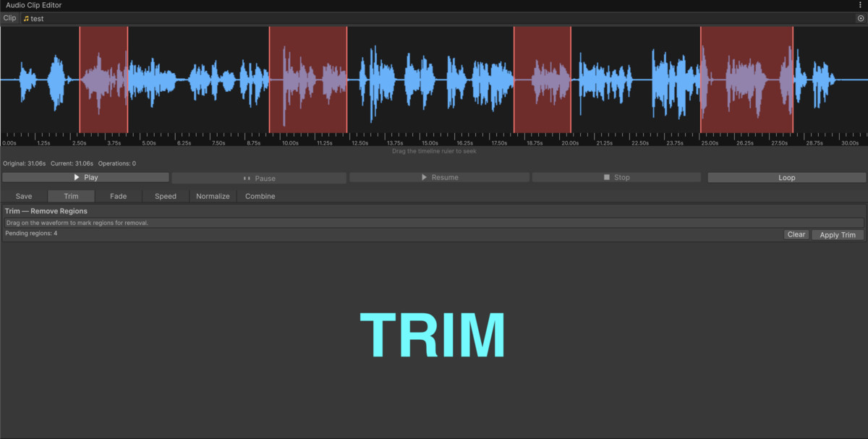Image resolution: width=868 pixels, height=439 pixels.
Task: Open the Speed tab
Action: point(166,196)
